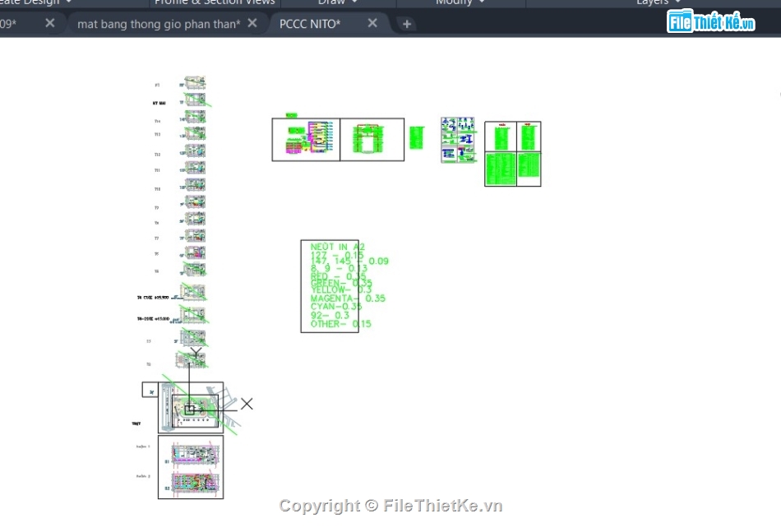
Task: Select the 'NEOT IN A2' text line
Action: pos(338,247)
